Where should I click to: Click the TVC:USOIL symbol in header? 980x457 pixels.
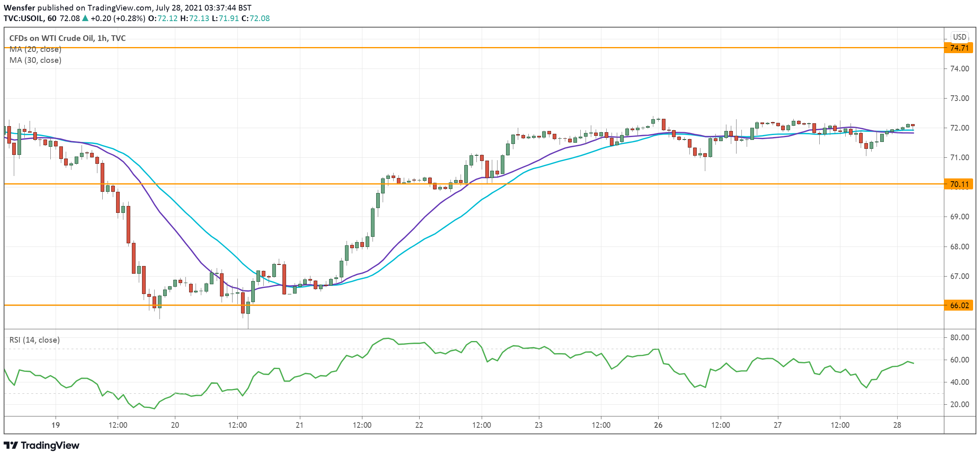(x=24, y=18)
